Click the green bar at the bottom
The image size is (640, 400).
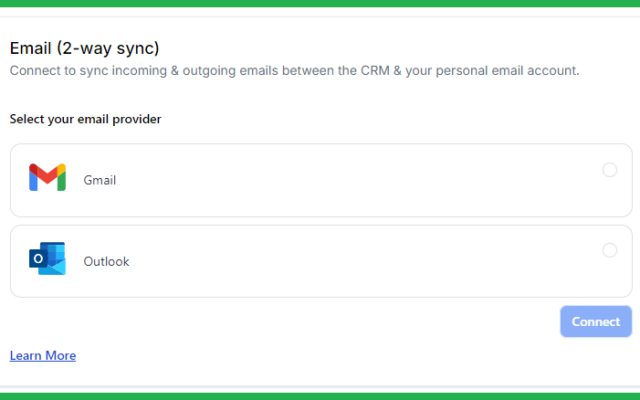tap(320, 396)
